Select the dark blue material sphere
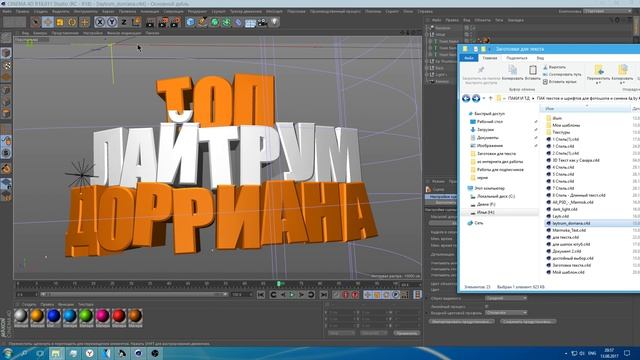This screenshot has width=640, height=360. tap(53, 316)
